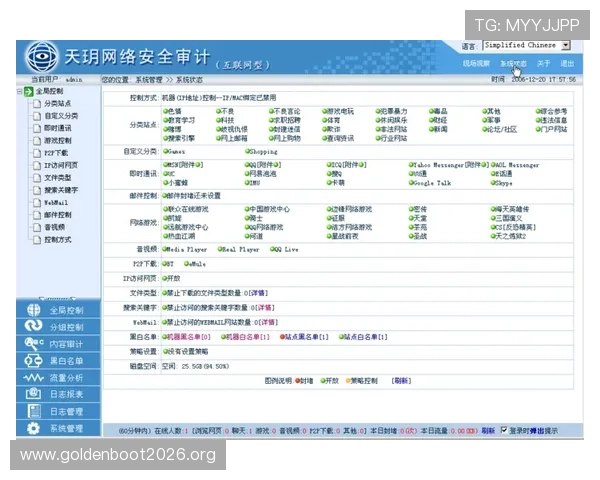The width and height of the screenshot is (600, 480).
Task: Click the green dot before 搜索引擎
Action: click(x=166, y=138)
